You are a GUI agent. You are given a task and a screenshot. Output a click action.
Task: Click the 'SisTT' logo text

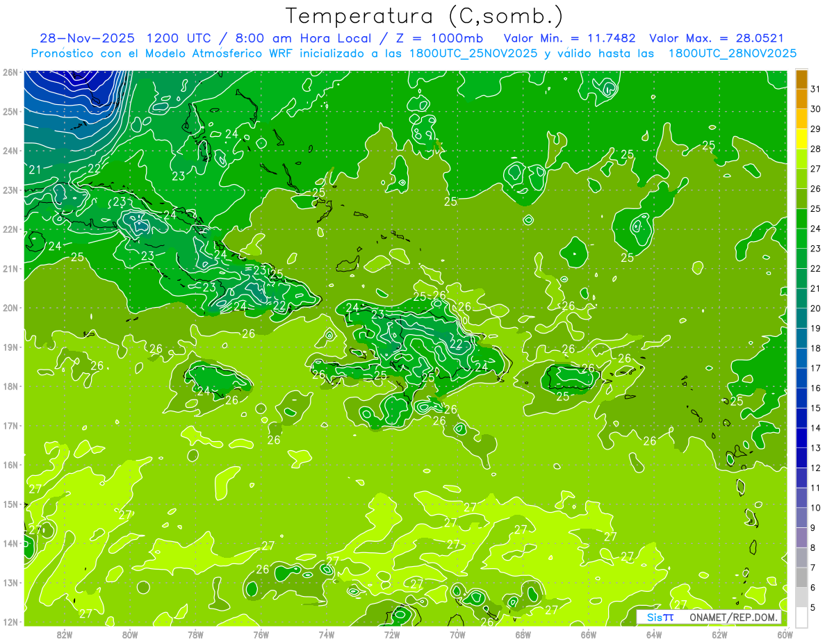click(x=660, y=617)
